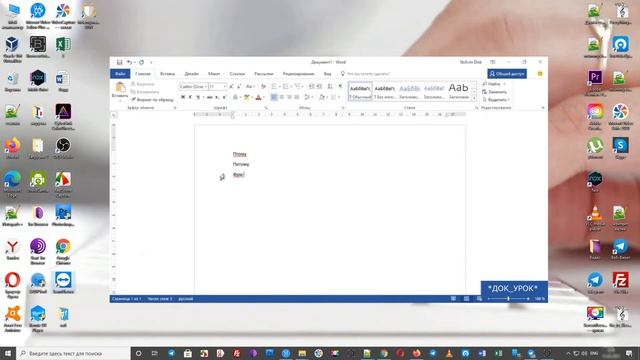
Task: Open the FileZilla desktop shortcut
Action: tap(620, 283)
